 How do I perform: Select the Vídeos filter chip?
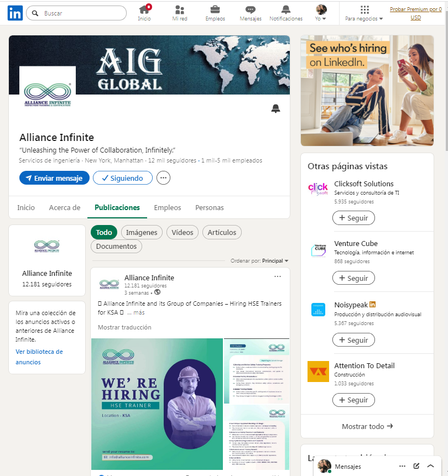click(x=182, y=232)
